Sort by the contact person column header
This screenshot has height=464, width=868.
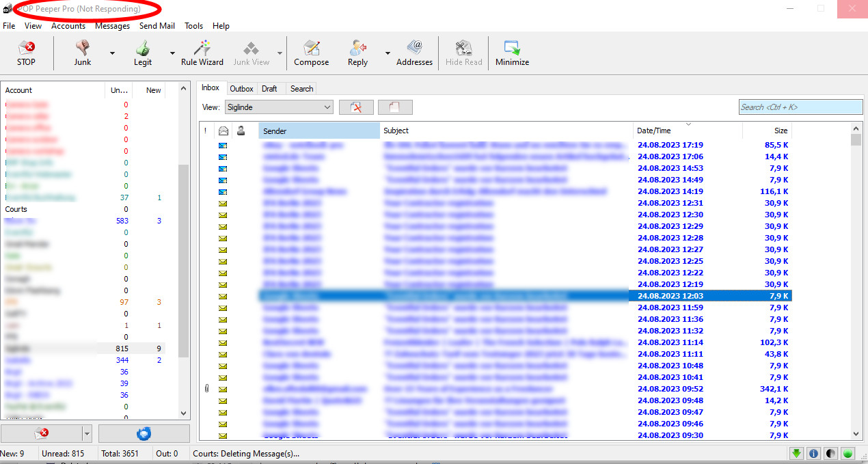click(241, 131)
